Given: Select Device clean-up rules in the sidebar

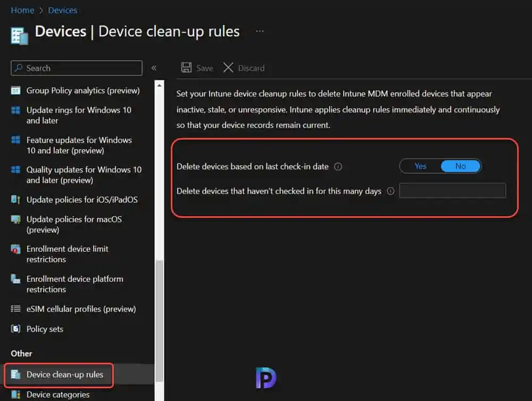Looking at the screenshot, I should point(65,374).
